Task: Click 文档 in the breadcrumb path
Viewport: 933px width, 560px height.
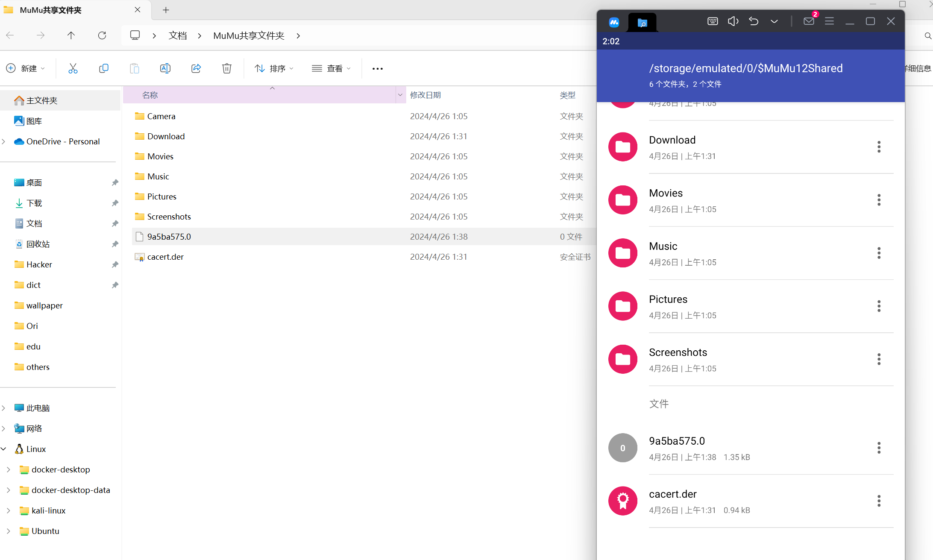Action: [178, 35]
